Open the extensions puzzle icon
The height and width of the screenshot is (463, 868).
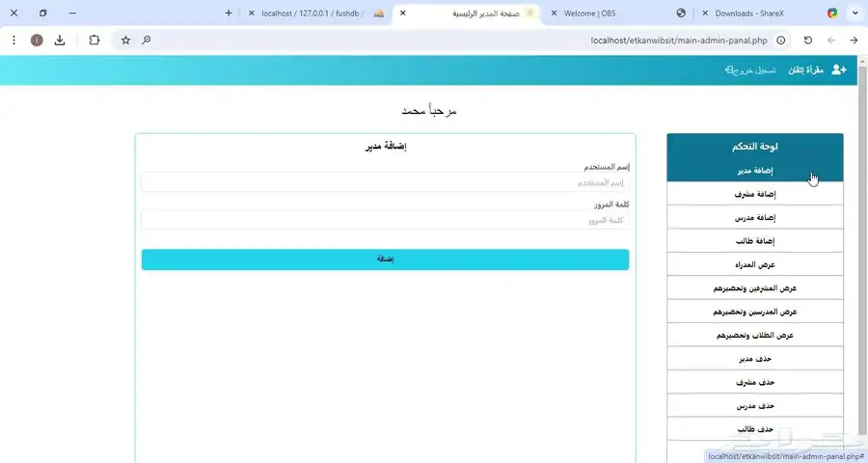[x=95, y=40]
